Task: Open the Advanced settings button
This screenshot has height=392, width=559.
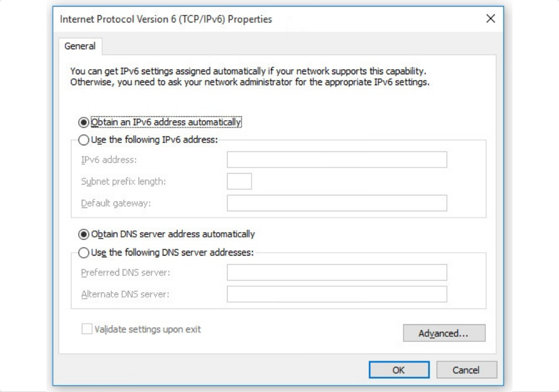Action: point(444,333)
